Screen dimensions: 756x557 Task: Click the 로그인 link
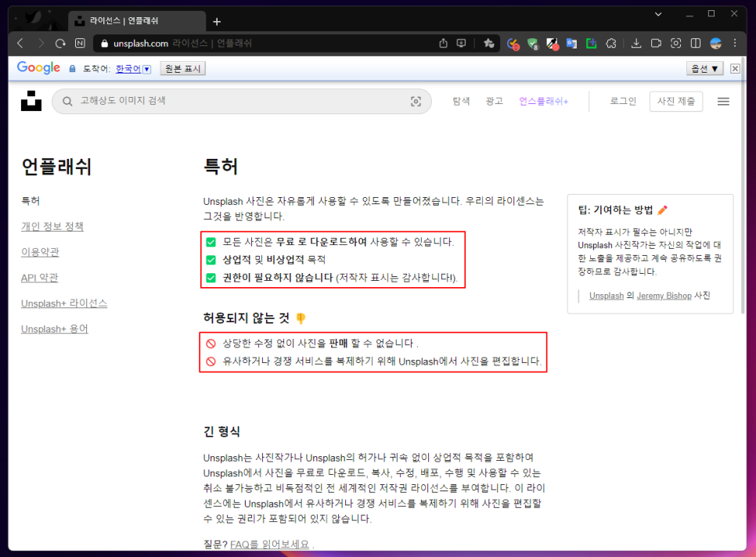[623, 101]
